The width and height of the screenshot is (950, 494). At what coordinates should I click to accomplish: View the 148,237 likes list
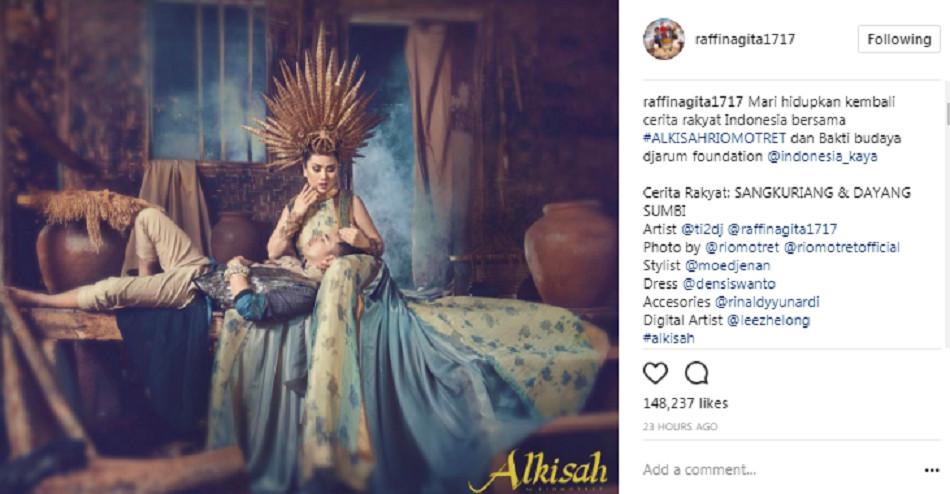[x=685, y=403]
